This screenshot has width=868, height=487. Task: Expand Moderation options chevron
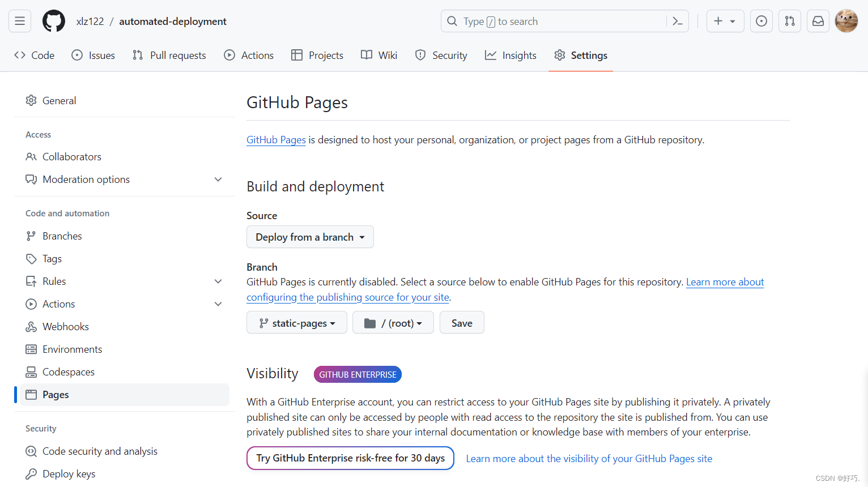pyautogui.click(x=218, y=180)
